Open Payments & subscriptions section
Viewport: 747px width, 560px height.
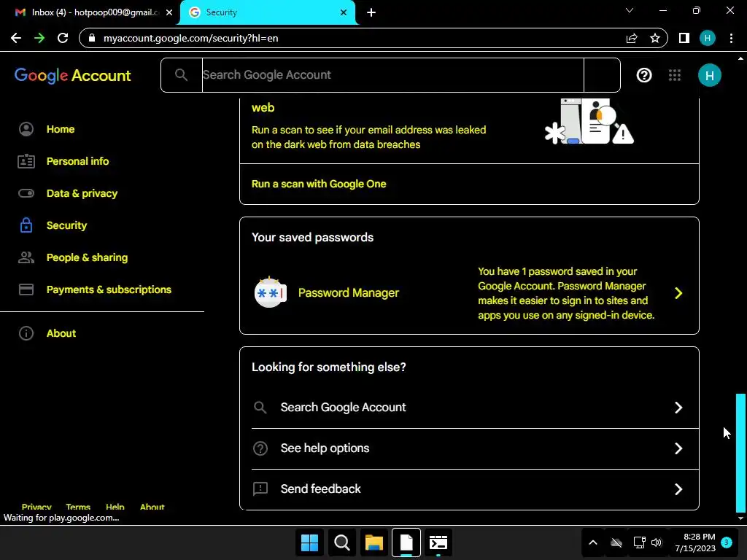[x=109, y=289]
